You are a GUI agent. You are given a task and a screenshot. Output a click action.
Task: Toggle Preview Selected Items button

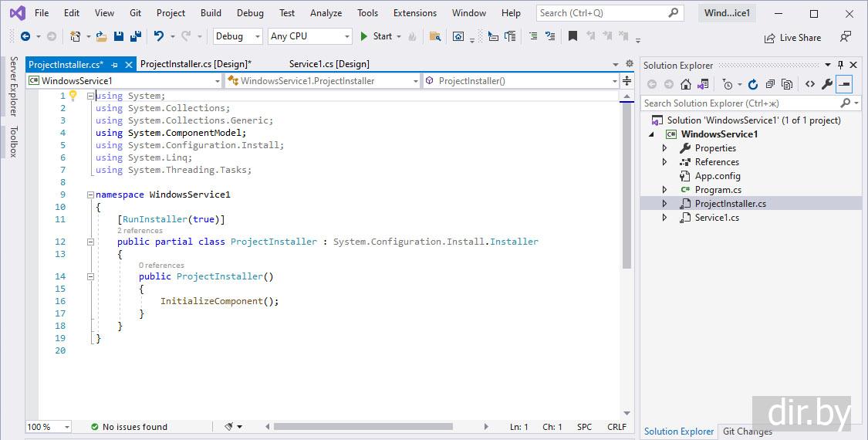[x=845, y=84]
